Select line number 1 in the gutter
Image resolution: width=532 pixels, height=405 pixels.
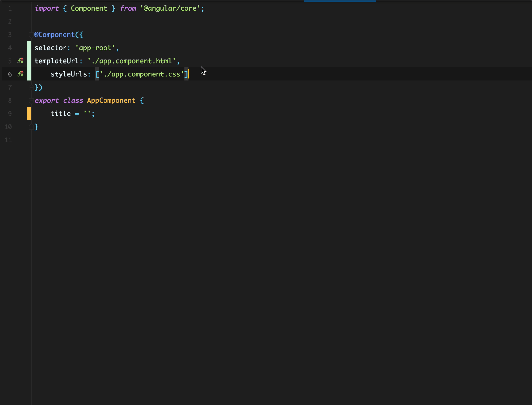(x=10, y=8)
